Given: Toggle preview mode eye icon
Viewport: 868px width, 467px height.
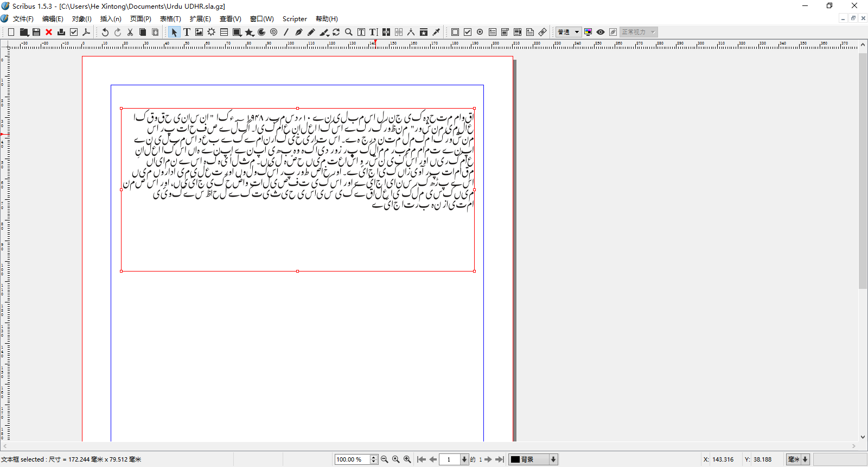Looking at the screenshot, I should pos(601,32).
